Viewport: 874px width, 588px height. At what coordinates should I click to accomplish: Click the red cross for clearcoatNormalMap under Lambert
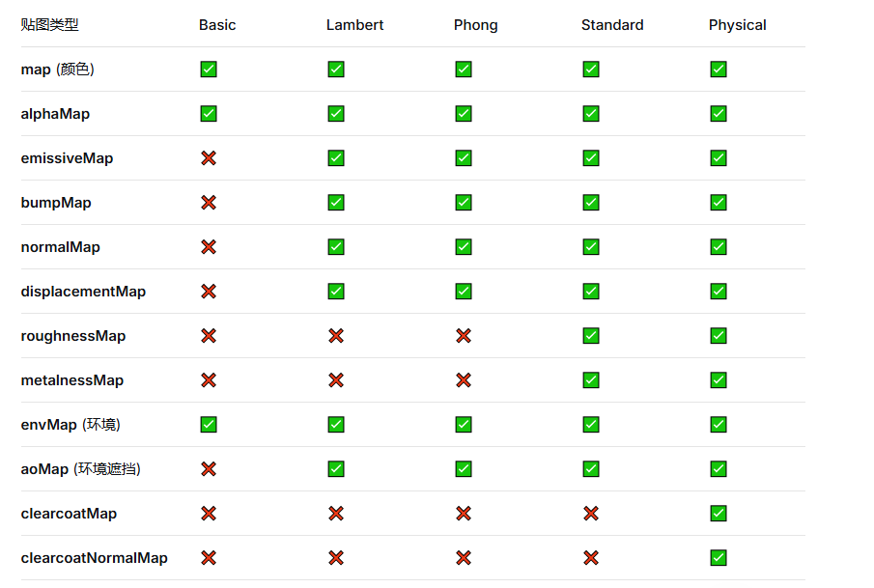tap(336, 558)
